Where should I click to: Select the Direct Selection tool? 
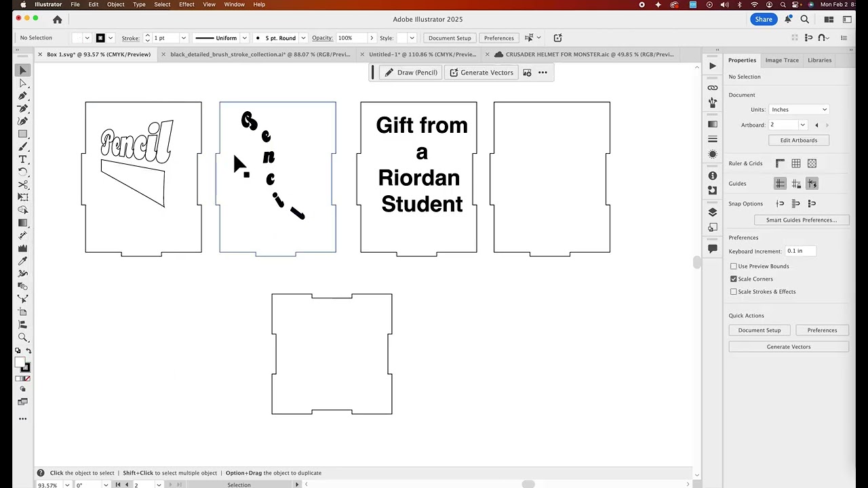(23, 83)
